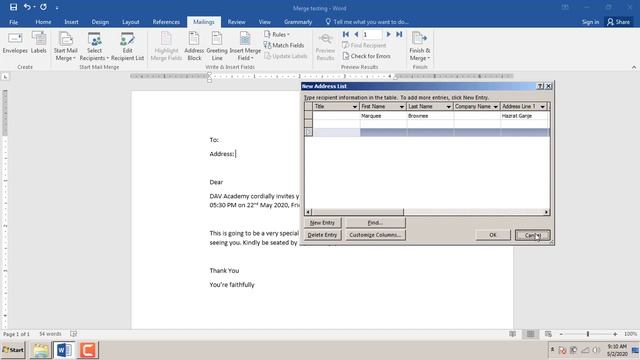Zoom out with the minus button
The height and width of the screenshot is (360, 640).
coord(561,334)
